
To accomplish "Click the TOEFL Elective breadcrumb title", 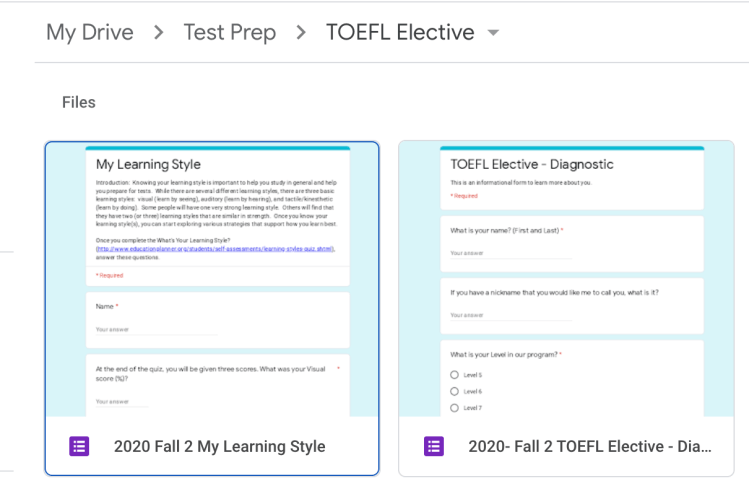I will point(399,33).
